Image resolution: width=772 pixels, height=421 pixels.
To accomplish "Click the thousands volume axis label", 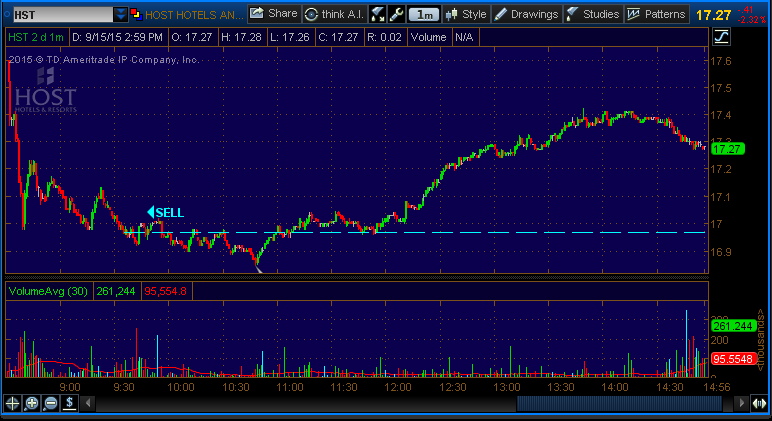I will click(x=762, y=340).
